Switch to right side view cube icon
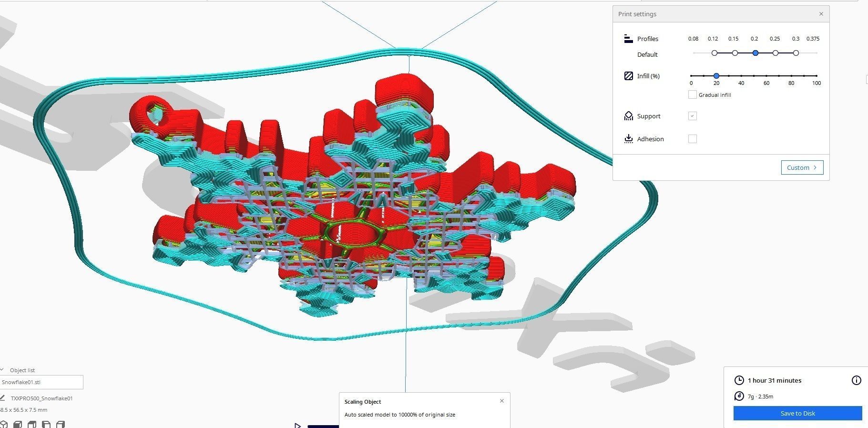868x428 pixels. 61,424
